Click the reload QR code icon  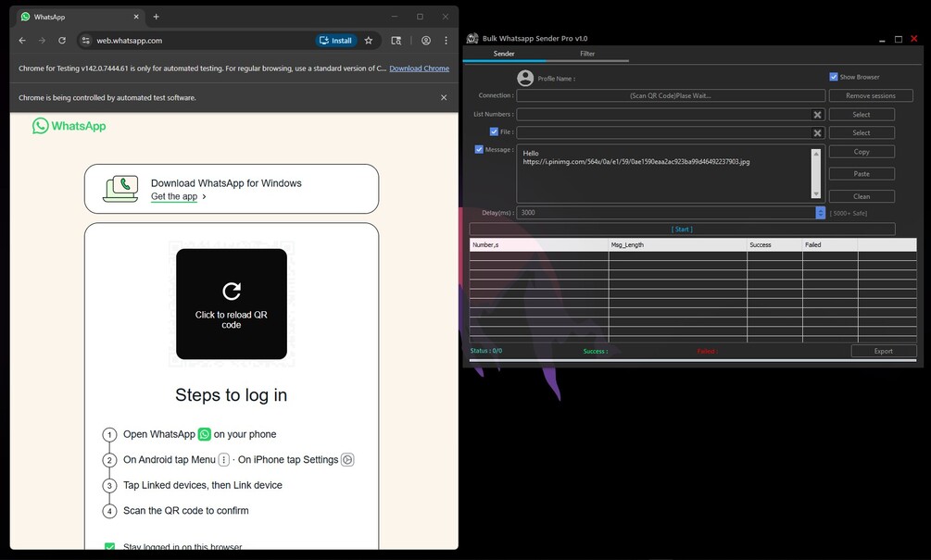(232, 291)
